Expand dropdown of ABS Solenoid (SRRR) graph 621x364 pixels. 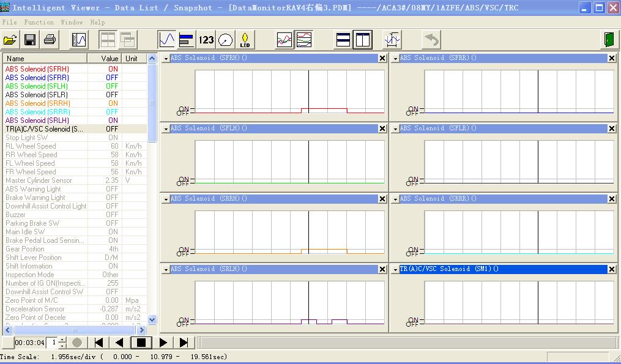pyautogui.click(x=395, y=199)
